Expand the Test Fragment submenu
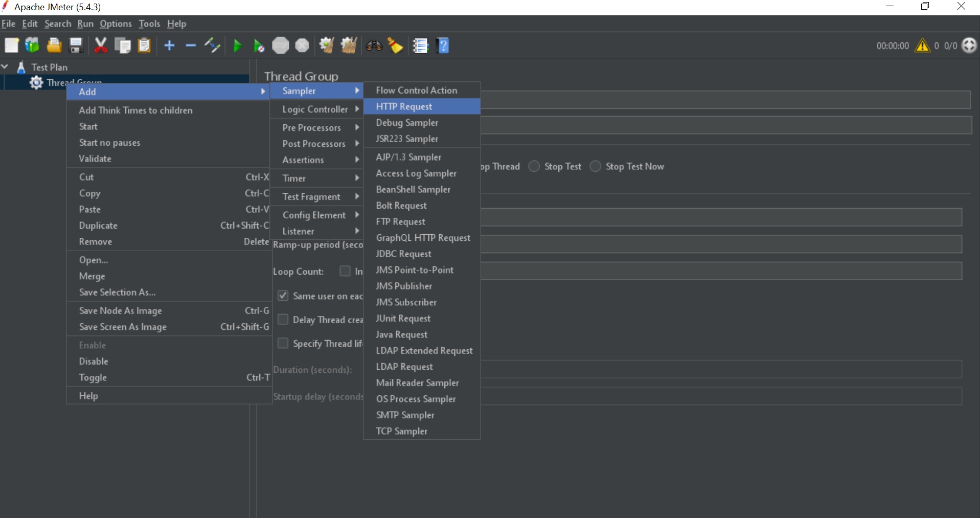Viewport: 980px width, 518px height. coord(316,197)
